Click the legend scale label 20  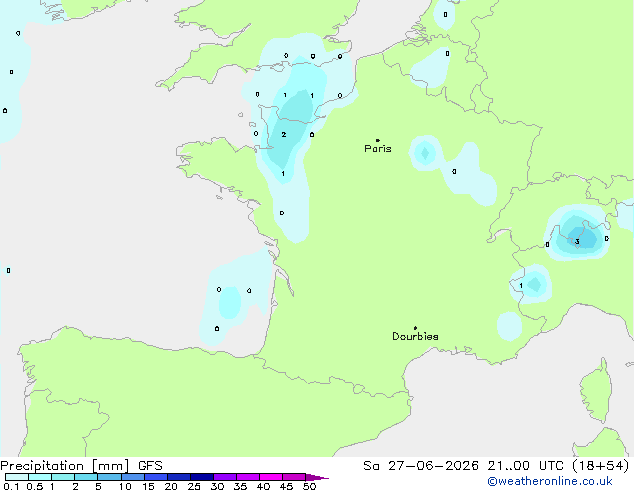(171, 486)
